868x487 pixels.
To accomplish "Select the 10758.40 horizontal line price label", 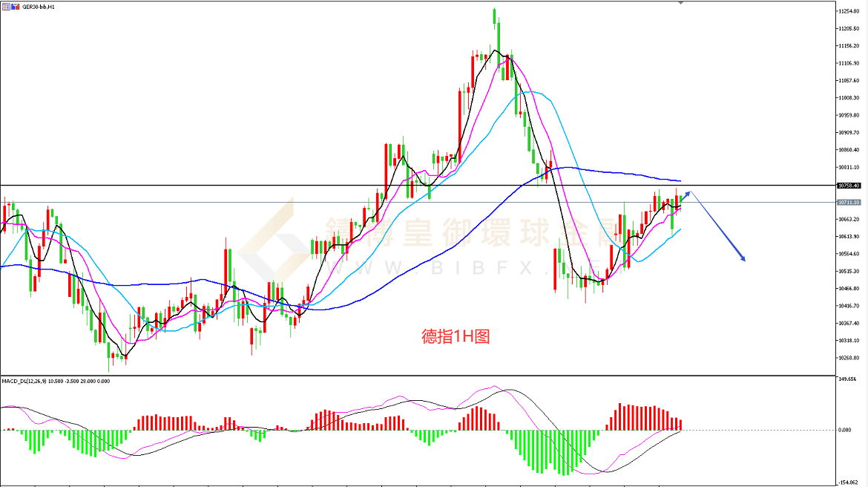I will click(849, 186).
